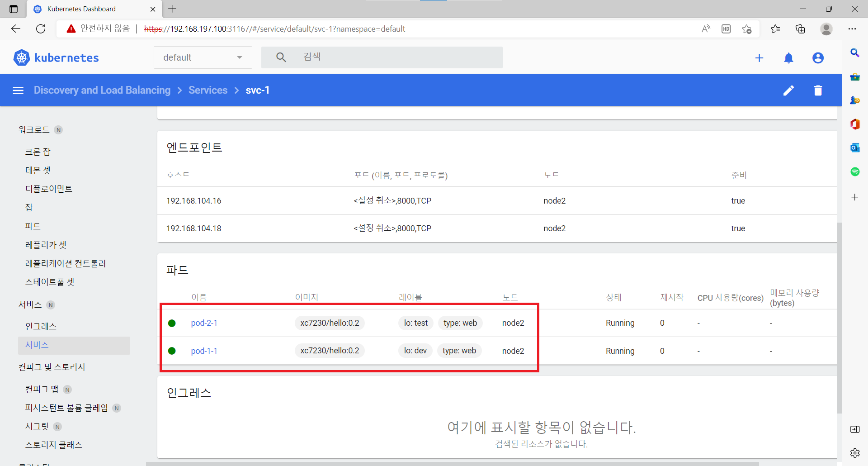Open the sidebar tools briefcase icon
The height and width of the screenshot is (466, 868).
[855, 77]
